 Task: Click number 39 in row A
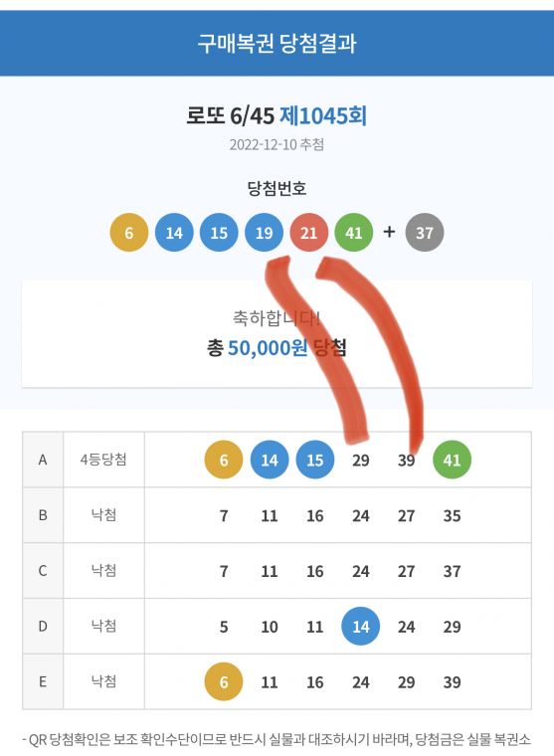pyautogui.click(x=406, y=461)
